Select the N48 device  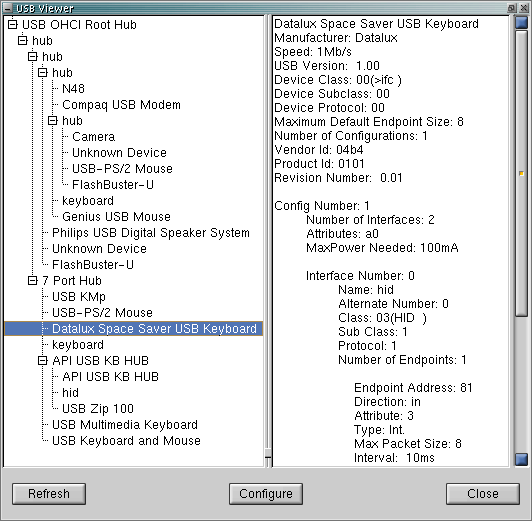(73, 89)
